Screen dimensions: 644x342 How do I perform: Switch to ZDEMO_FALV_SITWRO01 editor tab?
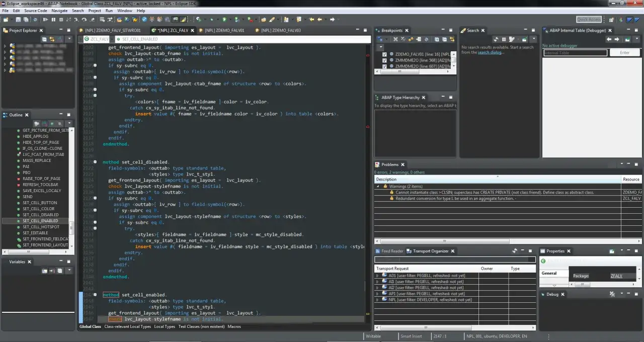pos(110,30)
